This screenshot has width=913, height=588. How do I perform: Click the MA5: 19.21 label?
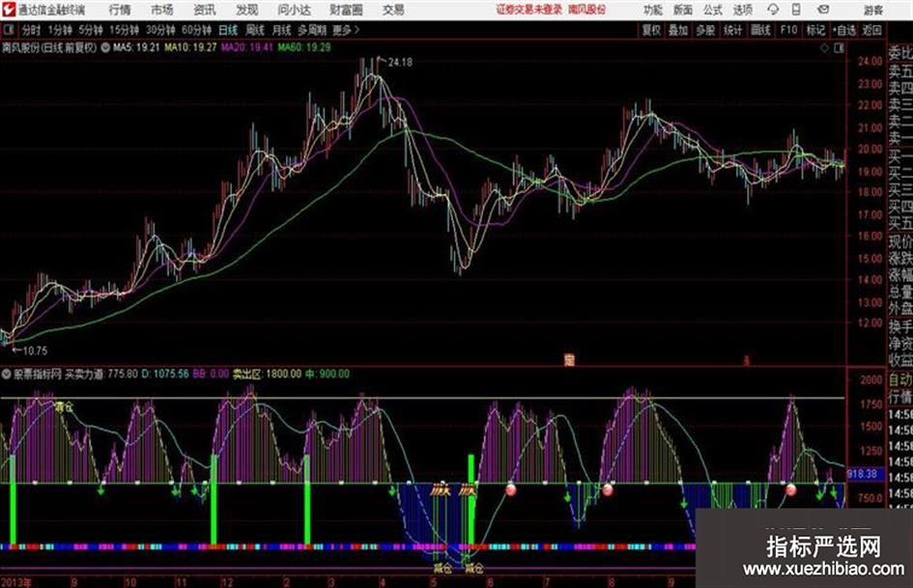point(136,47)
